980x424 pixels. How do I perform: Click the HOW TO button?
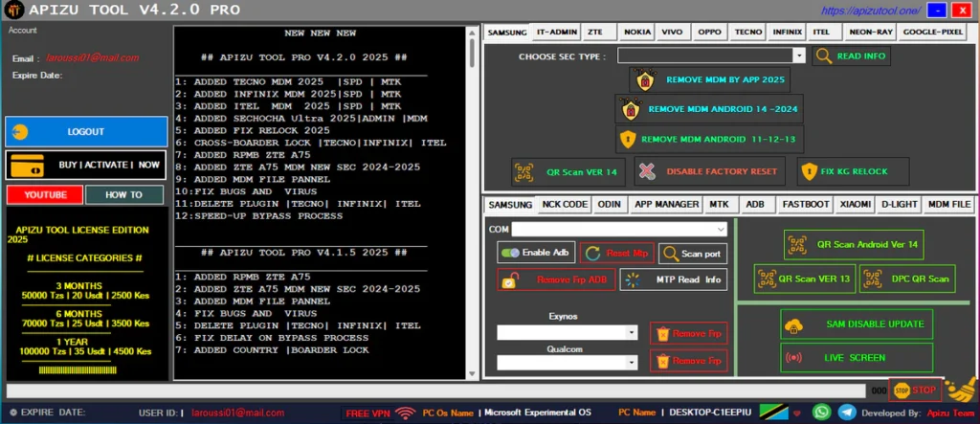tap(123, 194)
